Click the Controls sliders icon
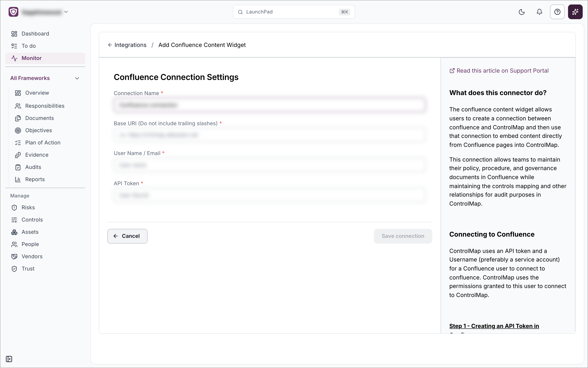The width and height of the screenshot is (588, 368). (14, 220)
